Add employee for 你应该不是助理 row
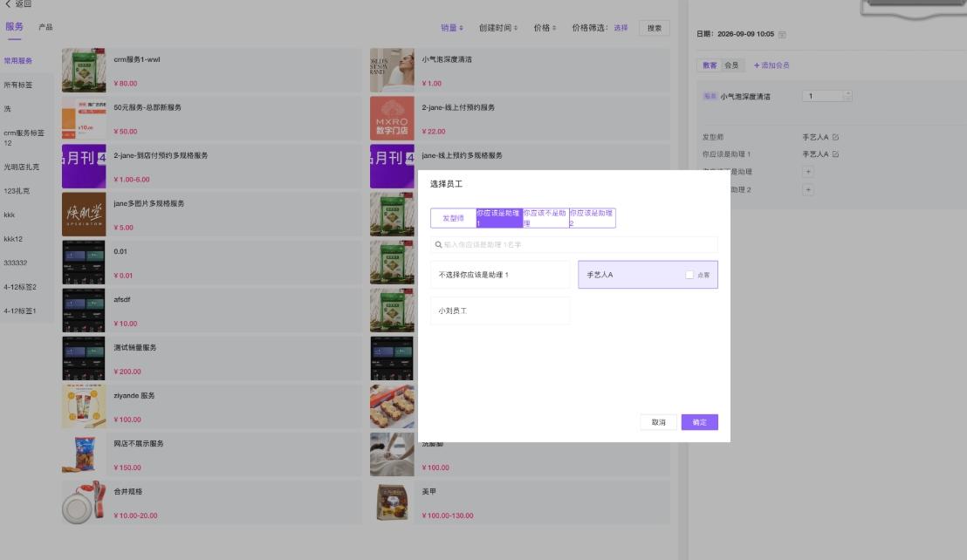Viewport: 967px width, 560px height. pos(808,172)
